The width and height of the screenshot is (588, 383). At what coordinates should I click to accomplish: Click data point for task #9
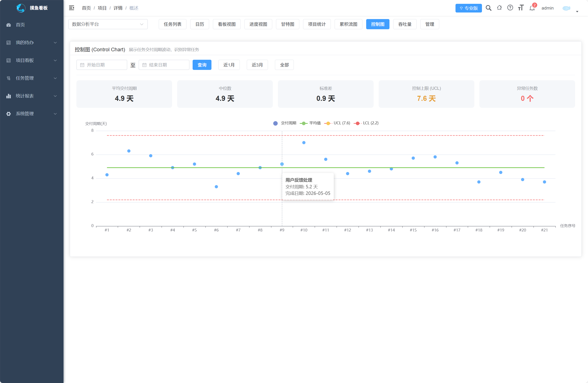click(282, 164)
